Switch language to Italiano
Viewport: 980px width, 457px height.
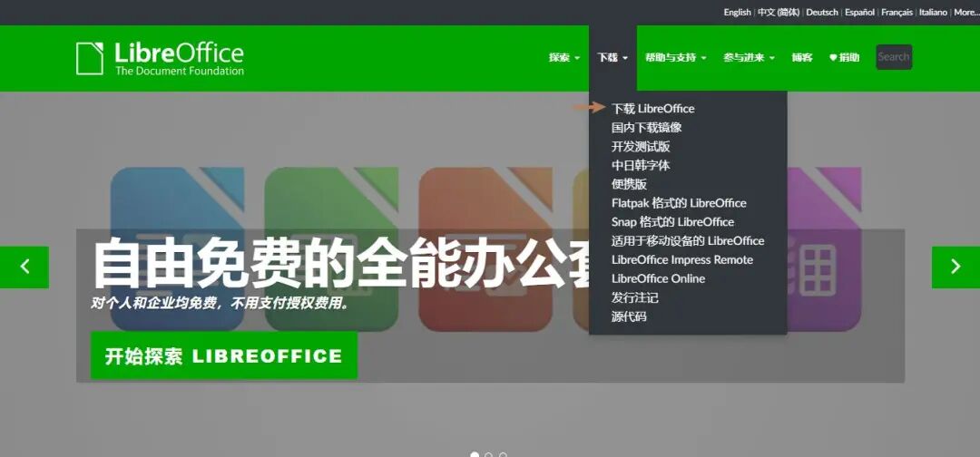pyautogui.click(x=933, y=13)
